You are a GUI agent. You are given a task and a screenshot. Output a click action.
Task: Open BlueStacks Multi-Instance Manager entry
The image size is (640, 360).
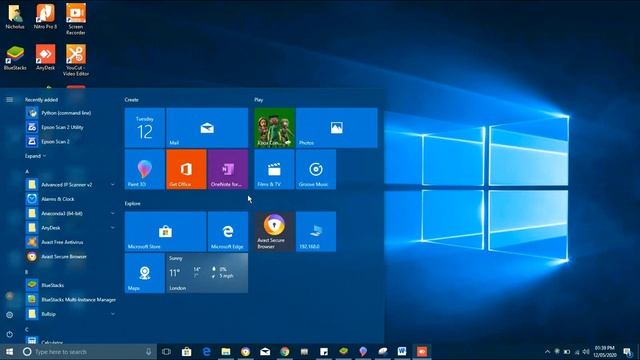pos(70,300)
